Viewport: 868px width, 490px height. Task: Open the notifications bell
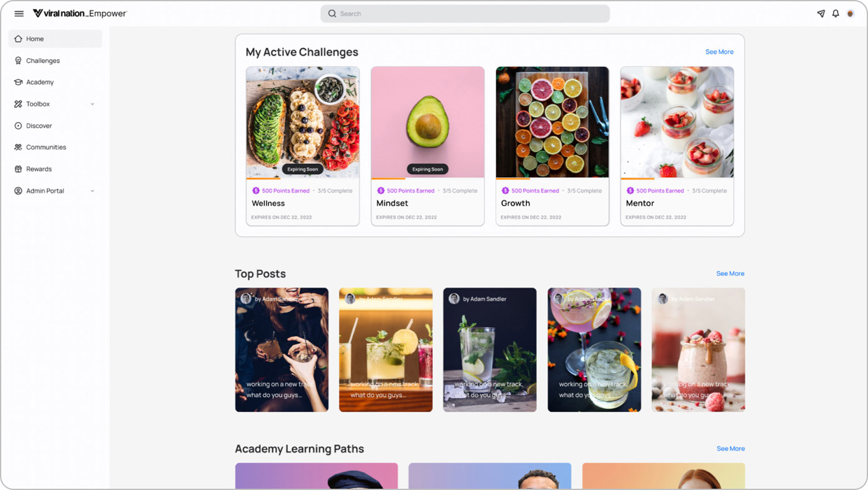pyautogui.click(x=835, y=13)
